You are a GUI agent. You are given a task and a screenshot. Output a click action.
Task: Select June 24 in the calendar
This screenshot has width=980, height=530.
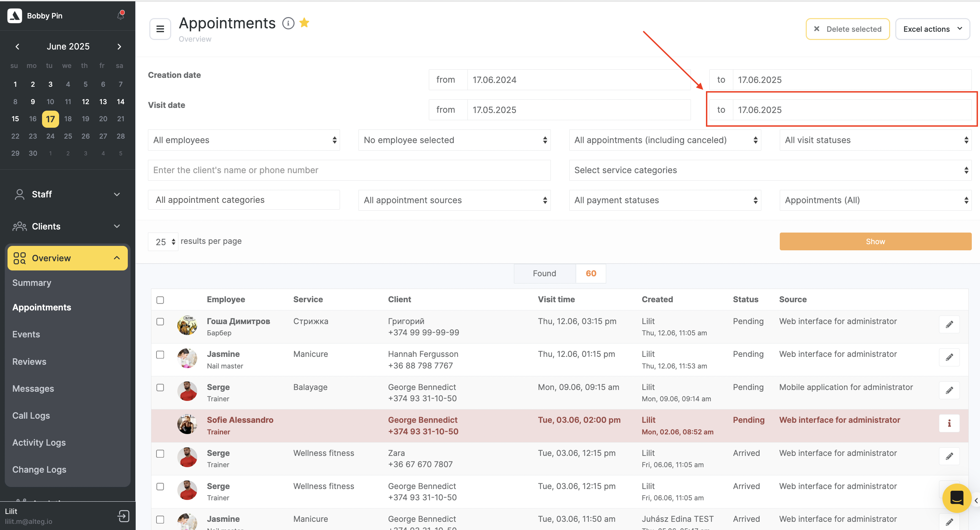(x=50, y=136)
